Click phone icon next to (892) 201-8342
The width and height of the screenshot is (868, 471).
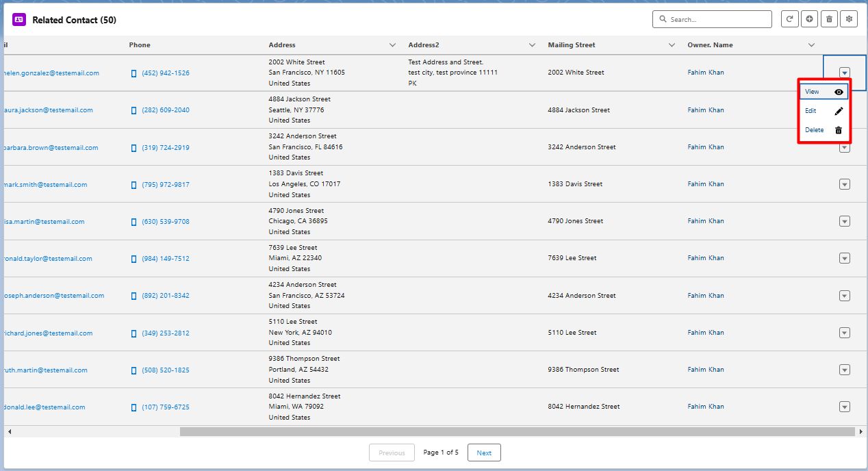tap(133, 296)
